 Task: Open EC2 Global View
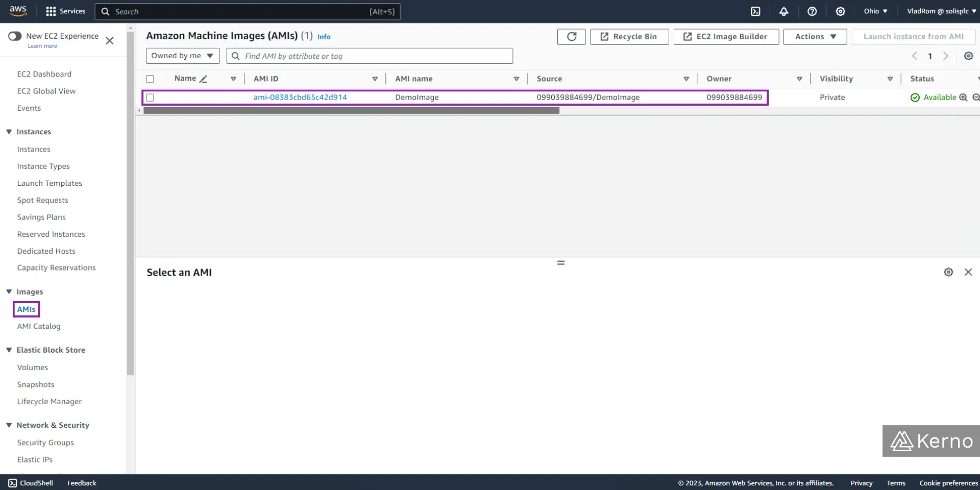[46, 91]
